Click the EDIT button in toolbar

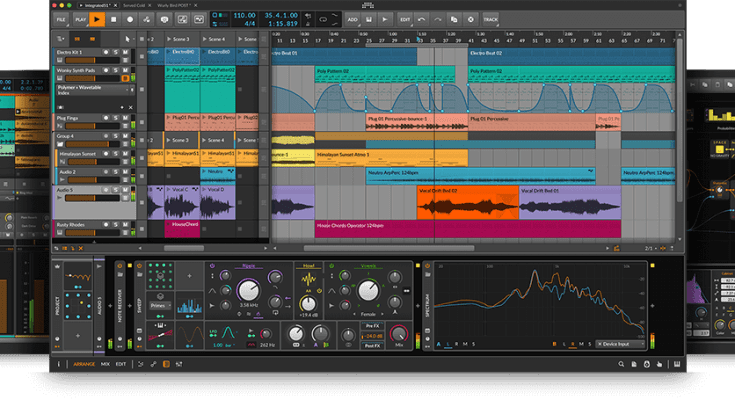405,18
